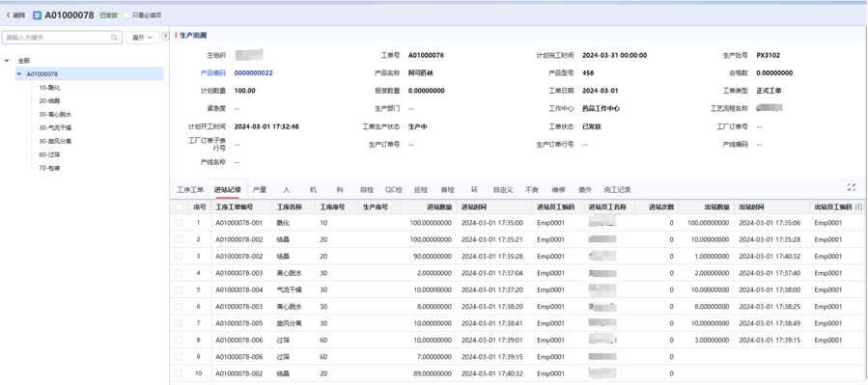The height and width of the screenshot is (385, 868).
Task: Select tree item 30-旋风分离
Action: coord(55,141)
